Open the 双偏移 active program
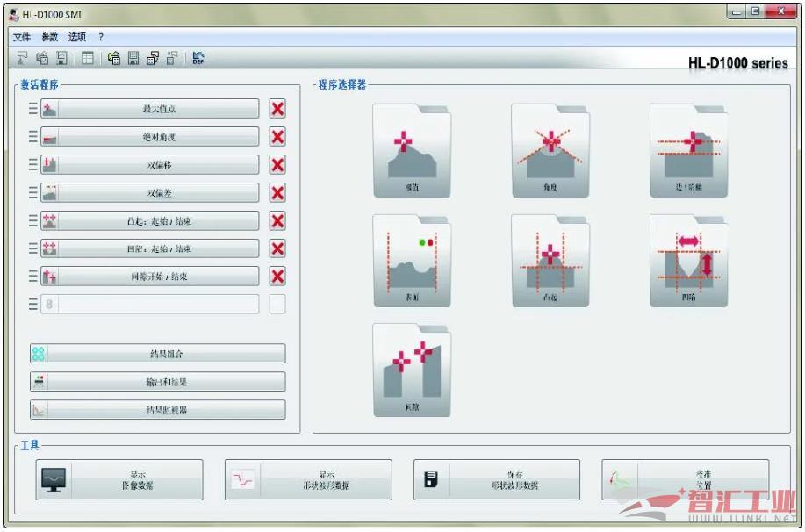805x532 pixels. 150,165
